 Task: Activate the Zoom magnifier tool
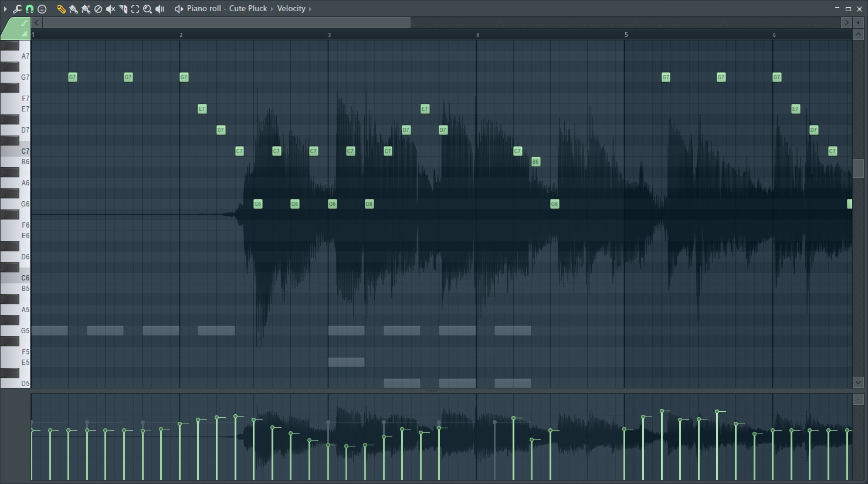coord(148,9)
